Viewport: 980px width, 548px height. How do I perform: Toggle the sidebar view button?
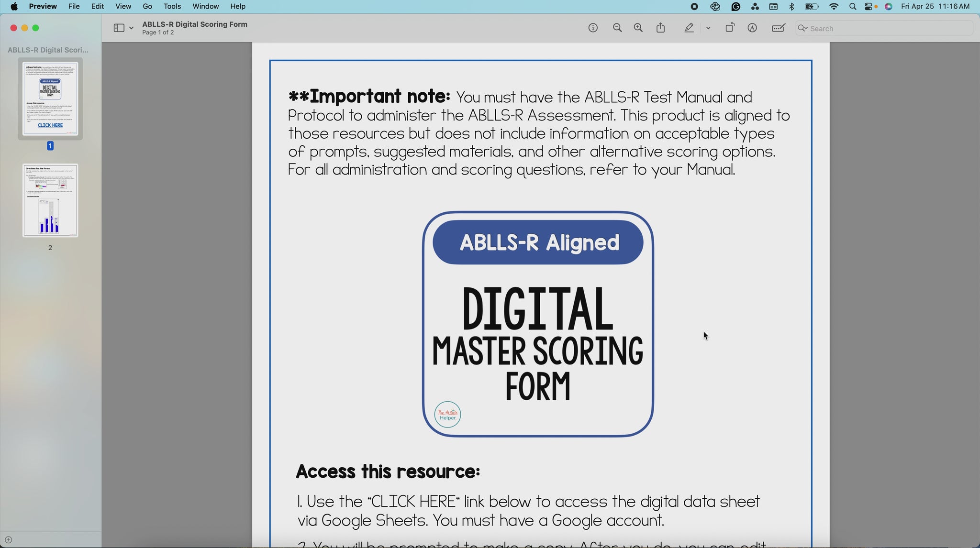(119, 28)
